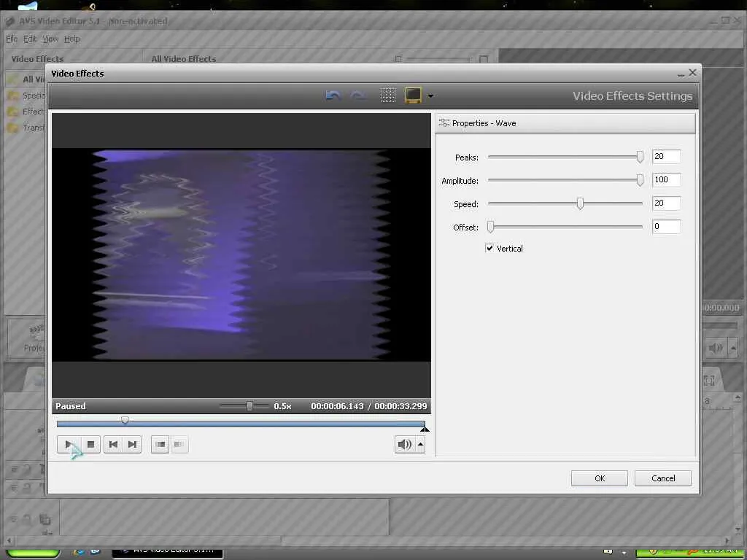Click the Peaks slider handle

(x=640, y=157)
